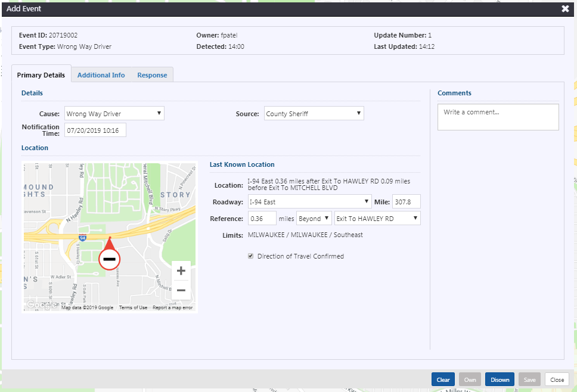The width and height of the screenshot is (577, 392).
Task: Zoom in on the location map
Action: tap(181, 271)
